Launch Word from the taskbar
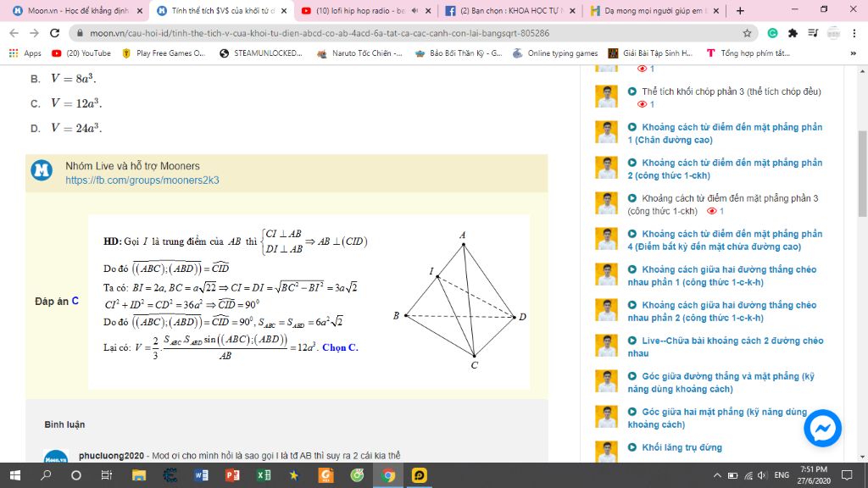 point(202,475)
